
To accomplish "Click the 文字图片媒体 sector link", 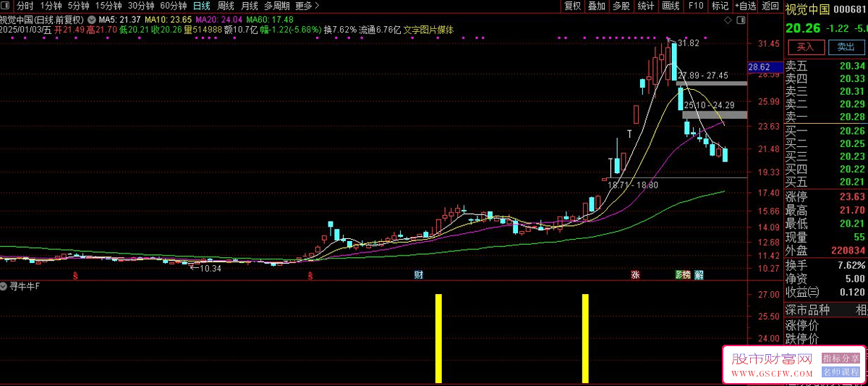I will (429, 30).
